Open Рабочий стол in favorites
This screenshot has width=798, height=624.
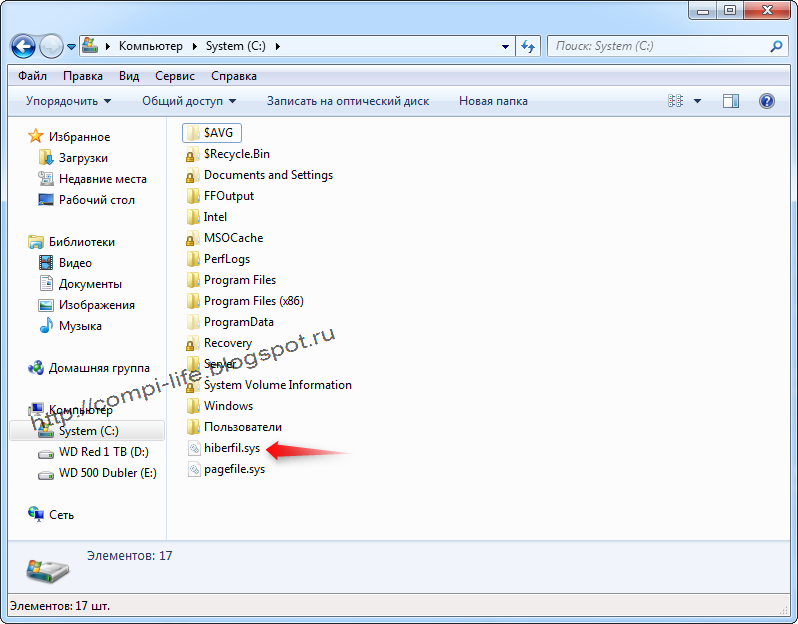[97, 200]
